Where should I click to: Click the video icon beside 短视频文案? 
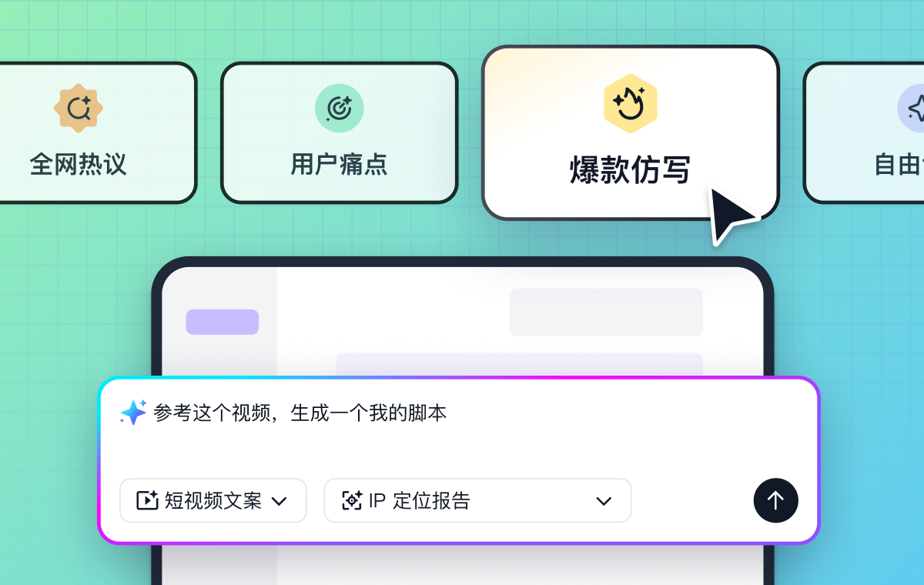tap(147, 501)
